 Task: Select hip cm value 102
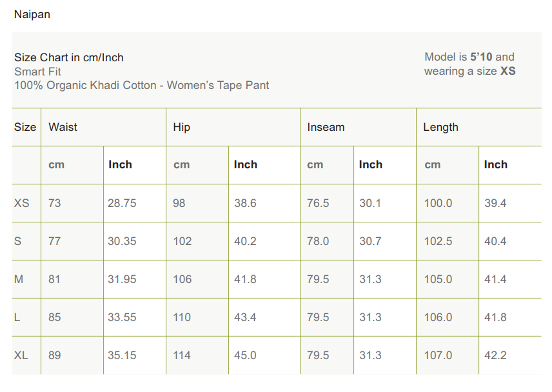(x=182, y=241)
